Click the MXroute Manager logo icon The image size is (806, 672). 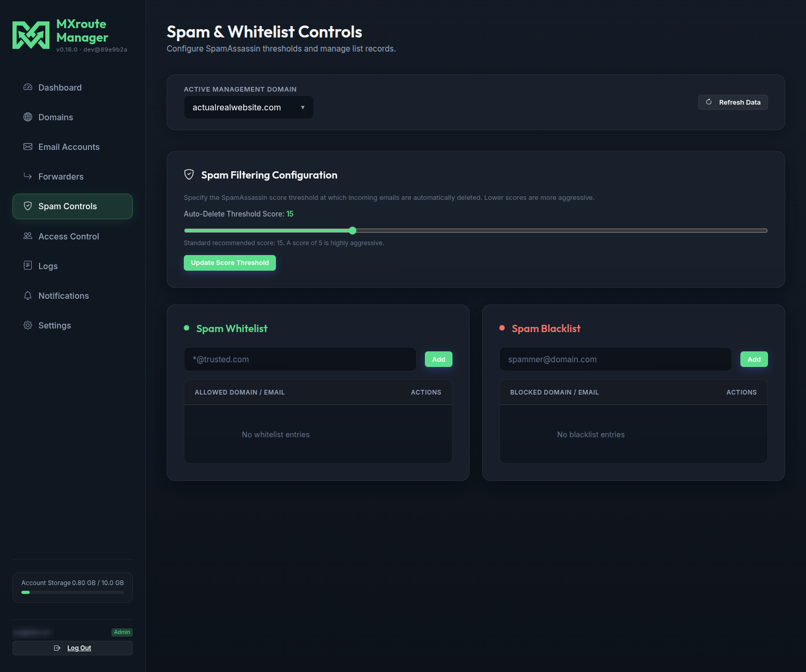click(31, 35)
